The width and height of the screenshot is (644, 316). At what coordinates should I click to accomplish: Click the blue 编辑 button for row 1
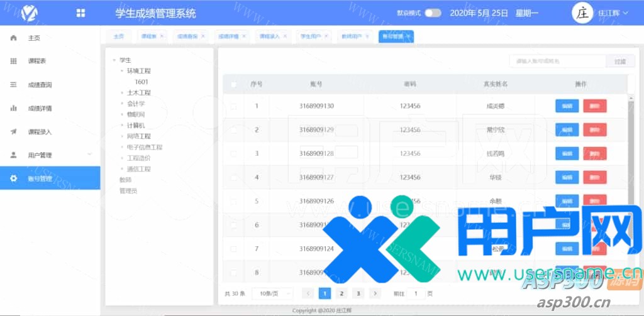[567, 106]
